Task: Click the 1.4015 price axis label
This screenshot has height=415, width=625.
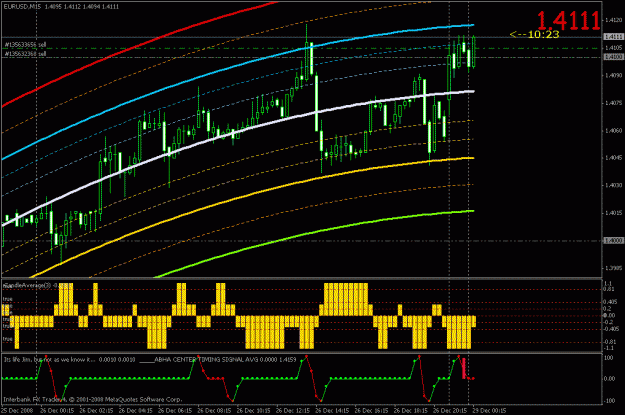Action: point(614,213)
